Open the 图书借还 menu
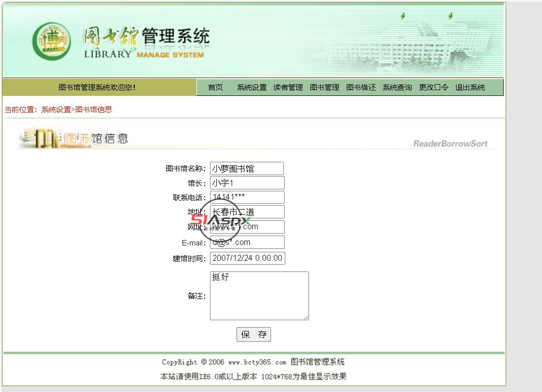The width and height of the screenshot is (542, 392). pyautogui.click(x=361, y=88)
